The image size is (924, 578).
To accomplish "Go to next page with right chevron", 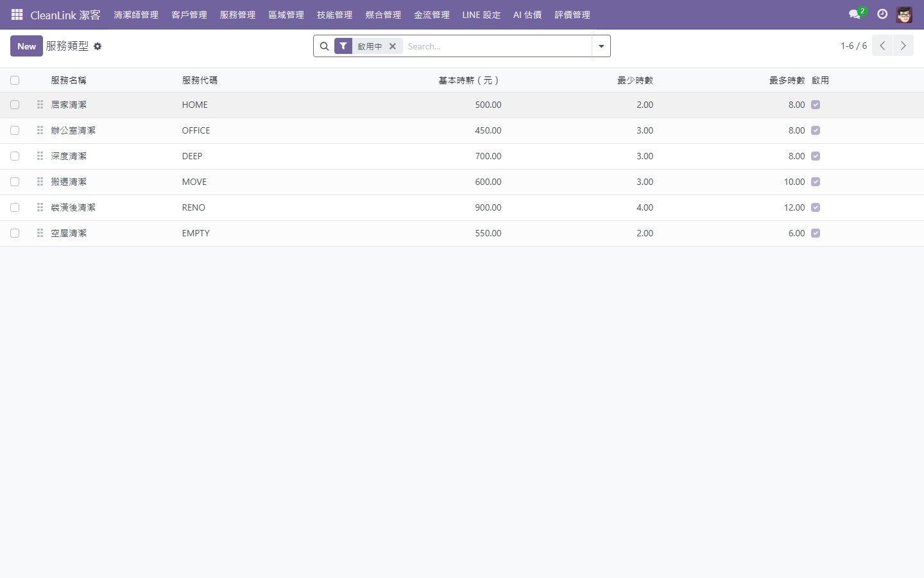I will (903, 46).
